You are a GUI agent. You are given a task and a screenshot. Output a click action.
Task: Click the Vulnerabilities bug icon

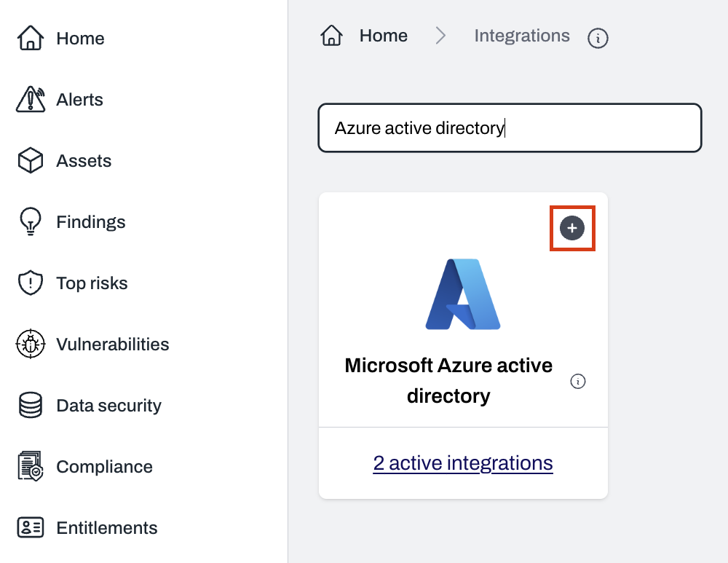(x=30, y=345)
